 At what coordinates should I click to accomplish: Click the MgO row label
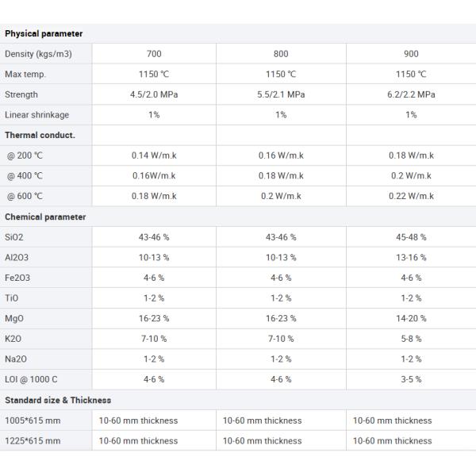[14, 318]
